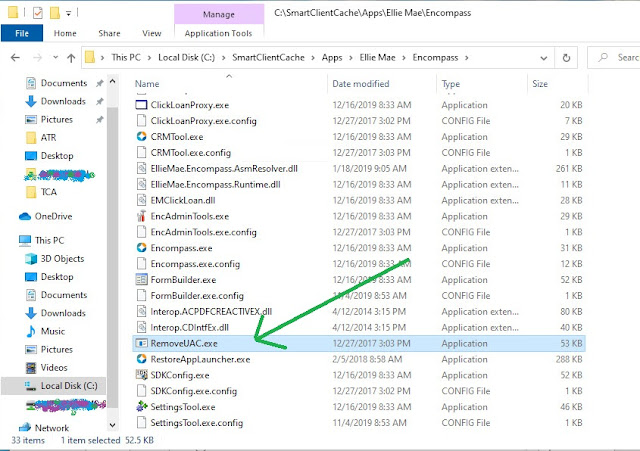The width and height of the screenshot is (640, 451).
Task: Click the Search box field
Action: tap(614, 58)
